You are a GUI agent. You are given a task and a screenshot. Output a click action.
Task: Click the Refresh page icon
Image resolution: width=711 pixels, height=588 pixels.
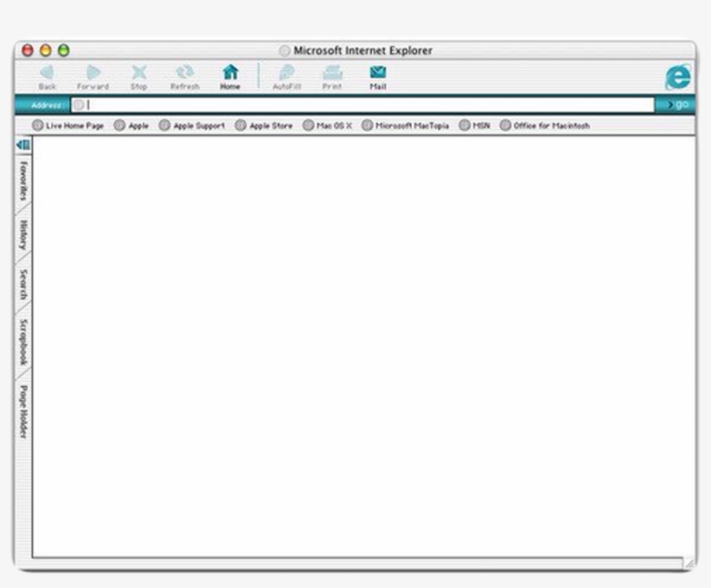(x=185, y=72)
